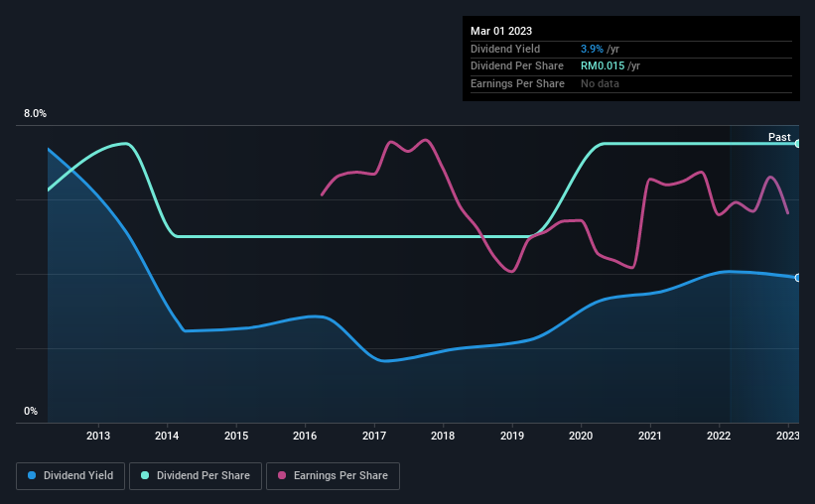Toggle the Dividend Yield legend button
Viewport: 815px width, 504px height.
tap(70, 476)
